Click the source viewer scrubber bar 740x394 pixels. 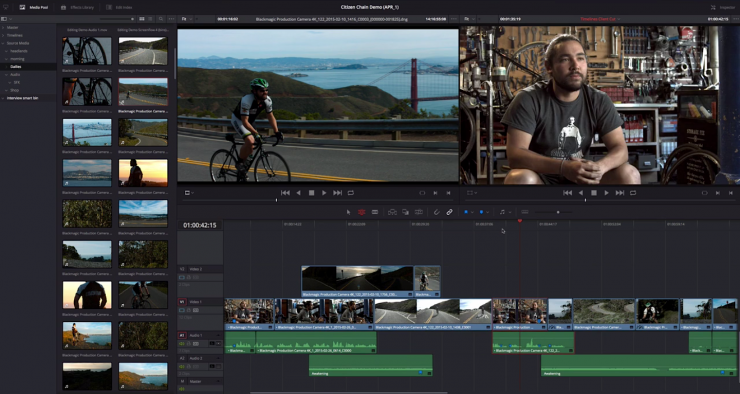[x=317, y=201]
